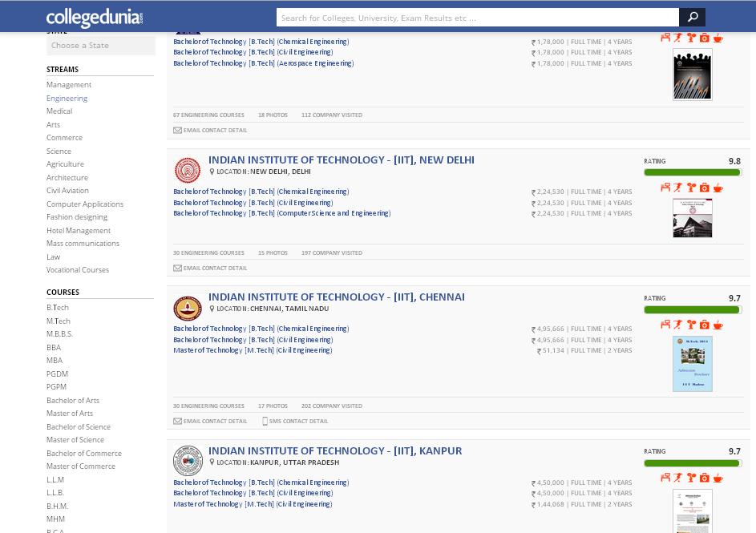Click IIT New Delhi sports facility icon
The width and height of the screenshot is (756, 533).
(678, 188)
